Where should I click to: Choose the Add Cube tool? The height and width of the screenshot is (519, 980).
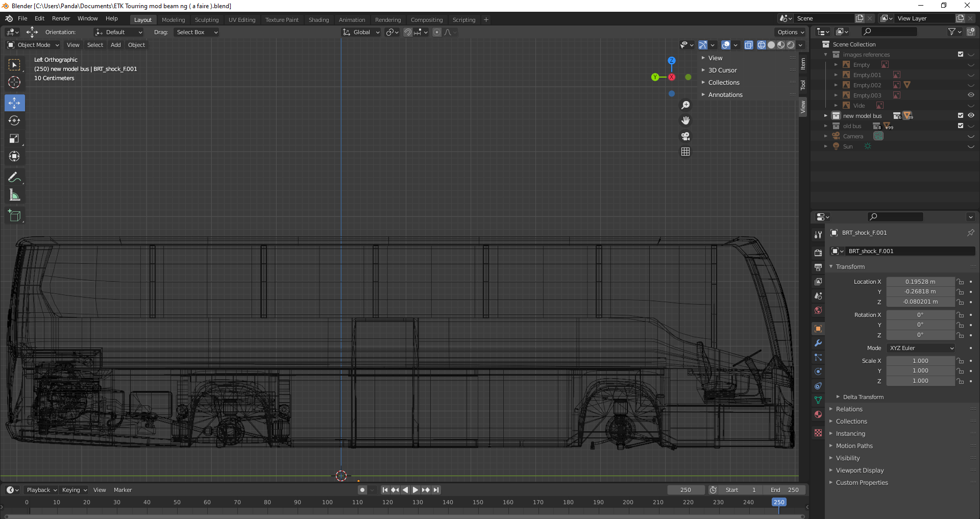[14, 216]
